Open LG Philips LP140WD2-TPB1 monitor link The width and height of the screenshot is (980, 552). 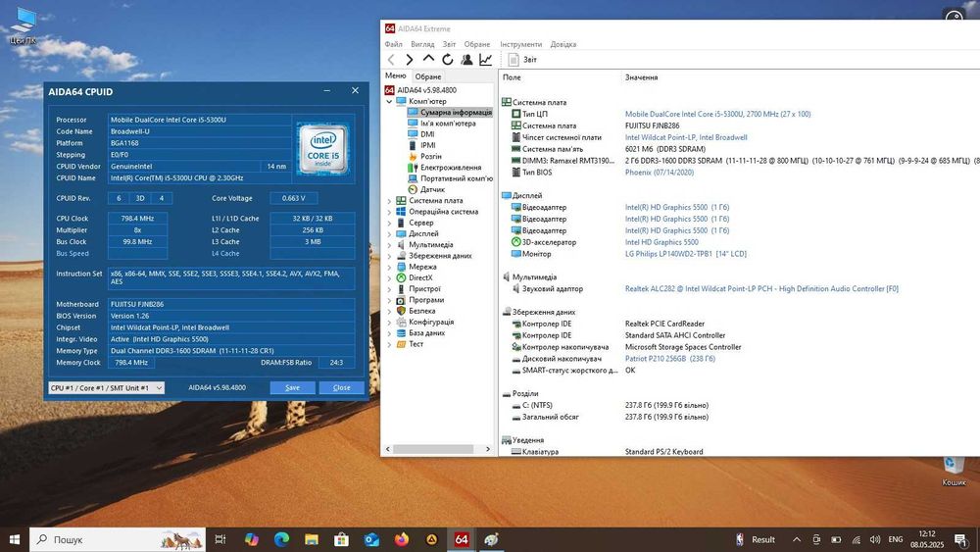click(x=686, y=254)
